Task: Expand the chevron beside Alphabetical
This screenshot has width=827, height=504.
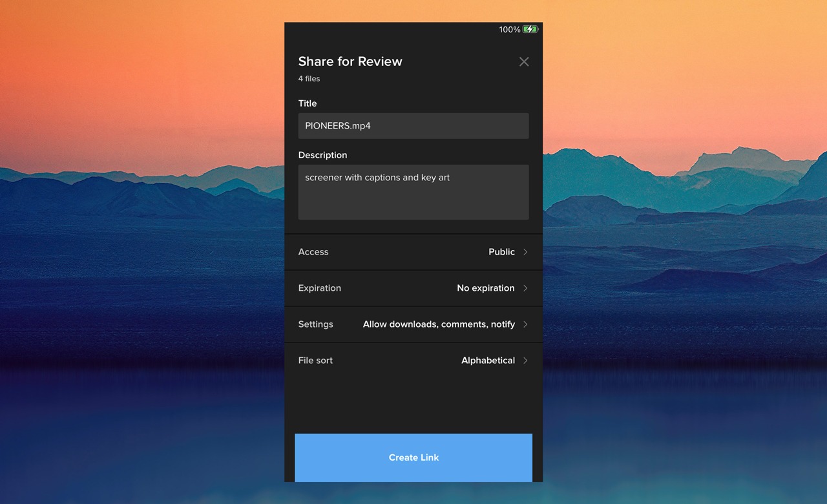Action: pos(525,361)
